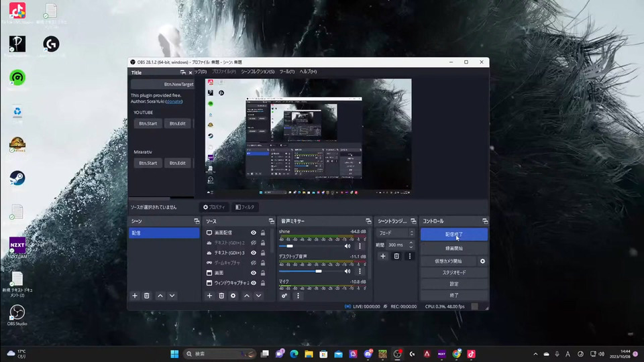
Task: Delete the selected source with trash icon
Action: point(221,296)
